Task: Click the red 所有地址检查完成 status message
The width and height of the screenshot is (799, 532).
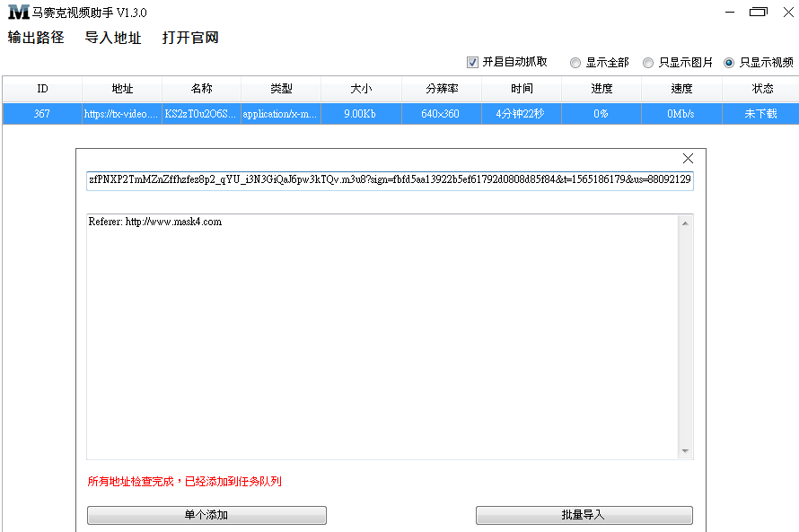Action: point(184,482)
